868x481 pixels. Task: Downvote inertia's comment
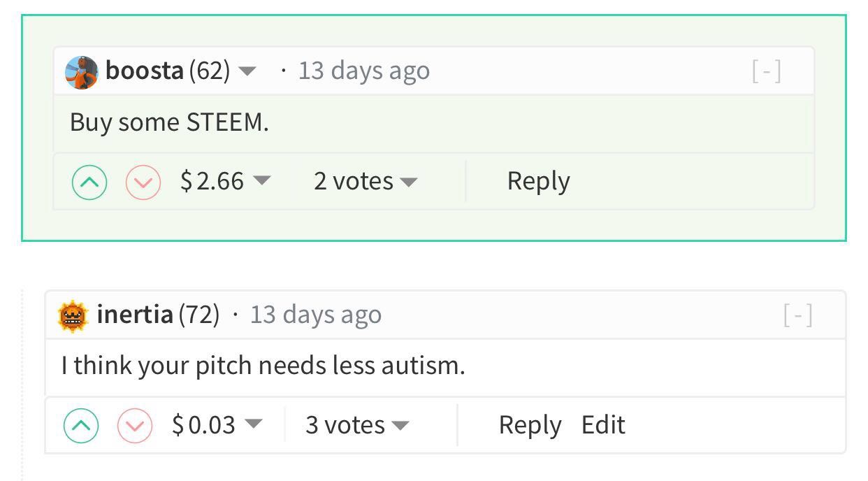(x=135, y=426)
